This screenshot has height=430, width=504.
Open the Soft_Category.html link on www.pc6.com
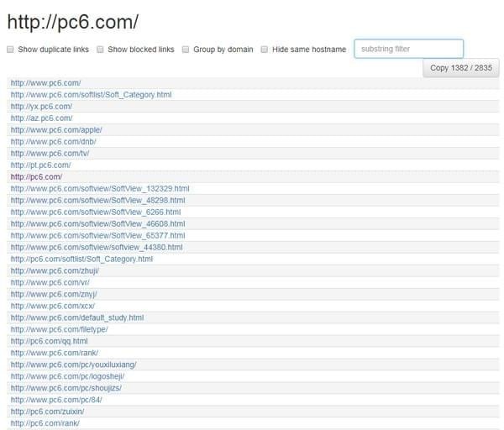click(91, 94)
